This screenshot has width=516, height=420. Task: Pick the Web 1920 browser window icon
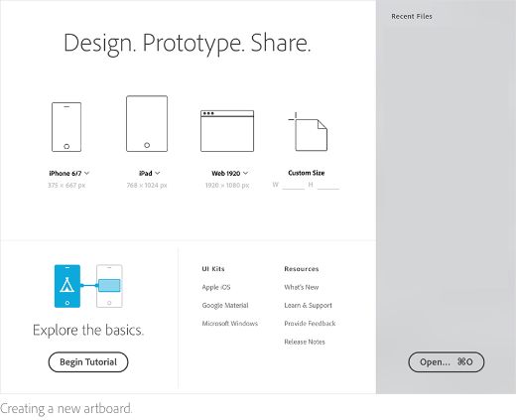tap(227, 131)
